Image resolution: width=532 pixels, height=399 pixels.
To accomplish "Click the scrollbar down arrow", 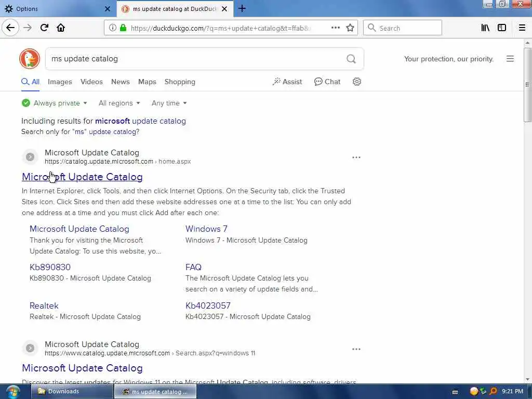I will coord(527,379).
